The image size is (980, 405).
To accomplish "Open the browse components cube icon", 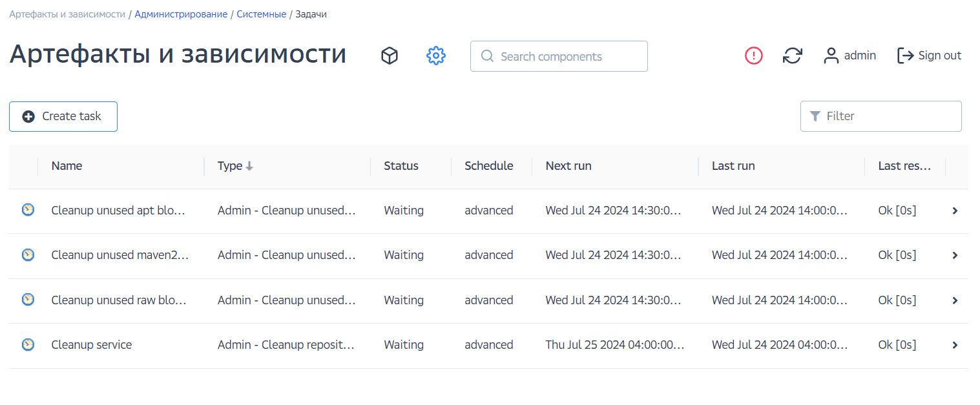I will coord(389,56).
